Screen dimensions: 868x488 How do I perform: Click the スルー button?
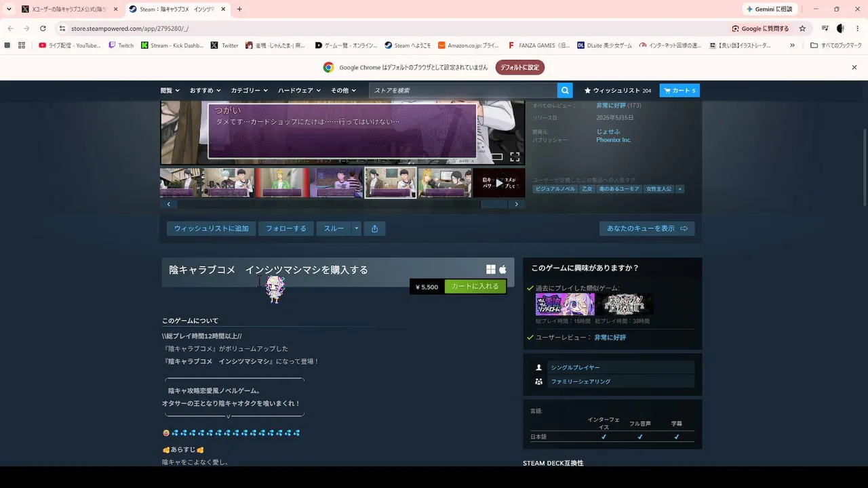[334, 228]
